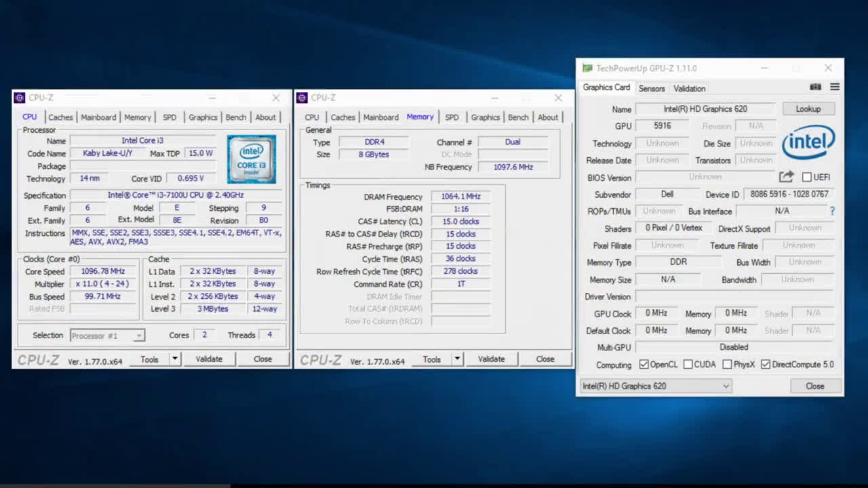This screenshot has width=868, height=488.
Task: Click the DRAM Frequency value field
Action: [x=460, y=197]
